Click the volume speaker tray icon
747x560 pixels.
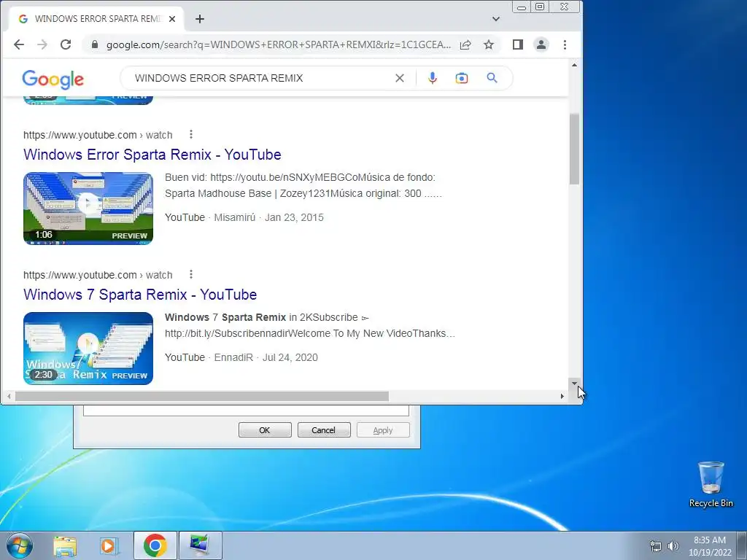[x=673, y=546]
